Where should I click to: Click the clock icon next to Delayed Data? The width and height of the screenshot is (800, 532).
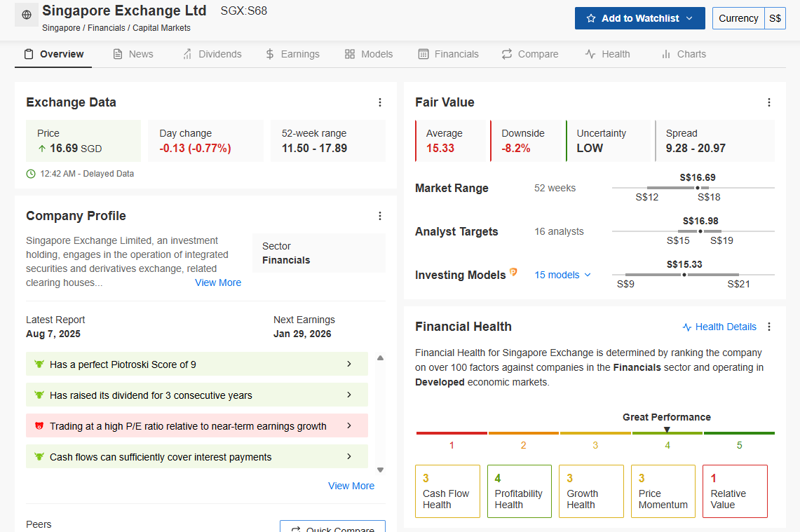point(31,174)
